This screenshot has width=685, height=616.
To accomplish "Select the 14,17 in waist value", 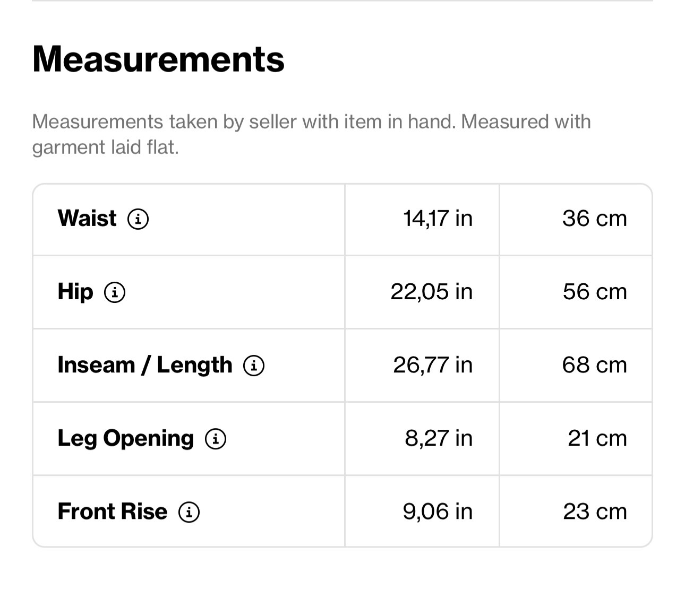I will 438,219.
